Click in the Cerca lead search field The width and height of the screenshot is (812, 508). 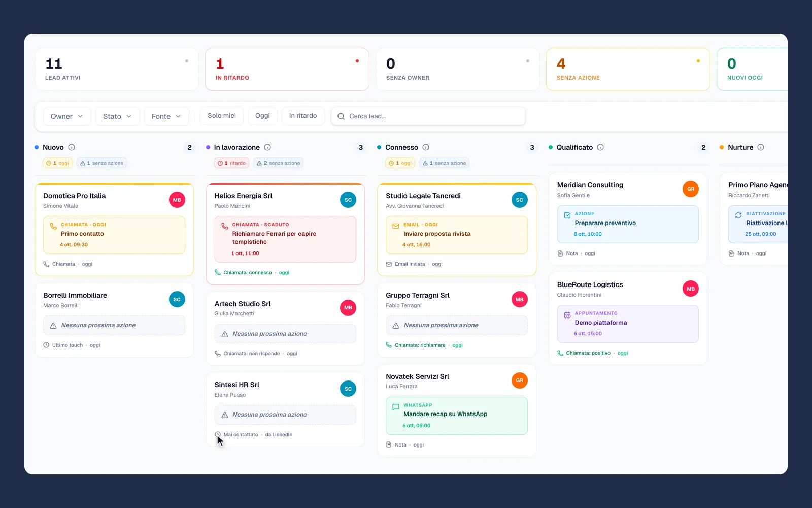pyautogui.click(x=428, y=116)
